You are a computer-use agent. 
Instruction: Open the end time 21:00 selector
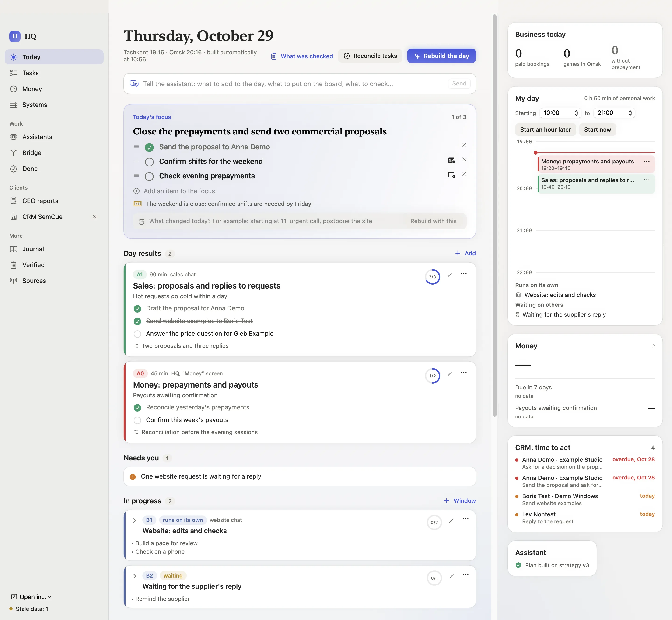[x=614, y=113]
